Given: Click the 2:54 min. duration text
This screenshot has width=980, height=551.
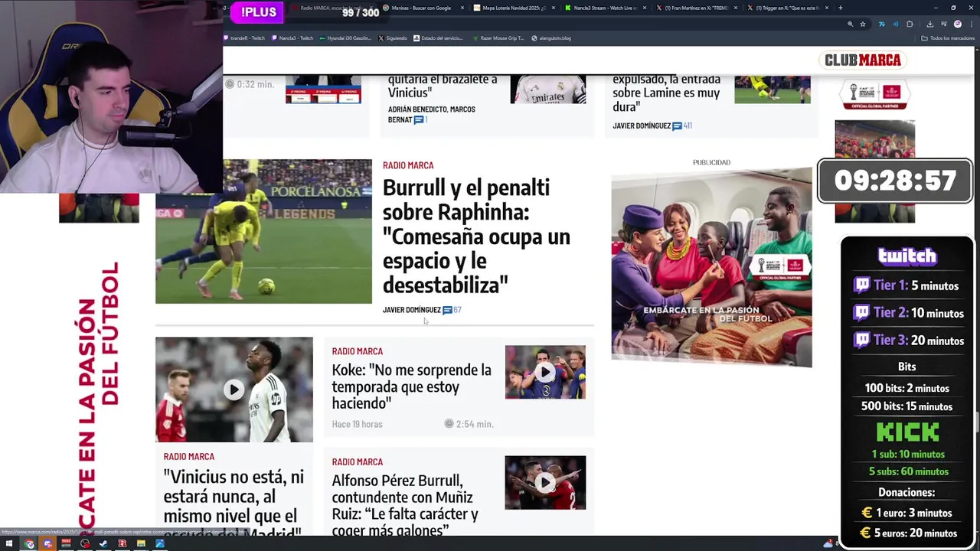Looking at the screenshot, I should [x=475, y=424].
